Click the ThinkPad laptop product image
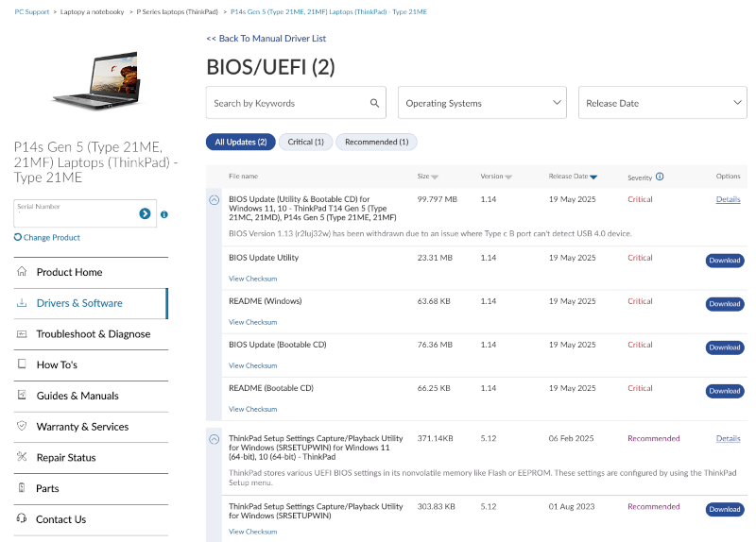This screenshot has height=542, width=756. 96,79
